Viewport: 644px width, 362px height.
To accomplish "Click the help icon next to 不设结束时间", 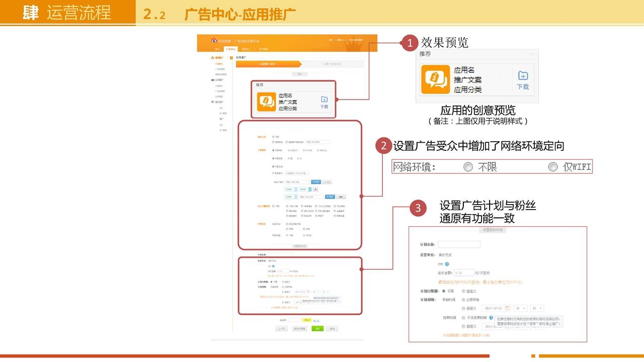I will click(491, 318).
